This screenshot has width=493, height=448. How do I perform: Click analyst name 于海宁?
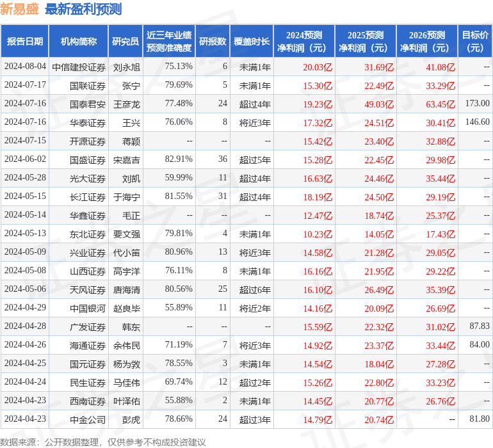tap(127, 197)
